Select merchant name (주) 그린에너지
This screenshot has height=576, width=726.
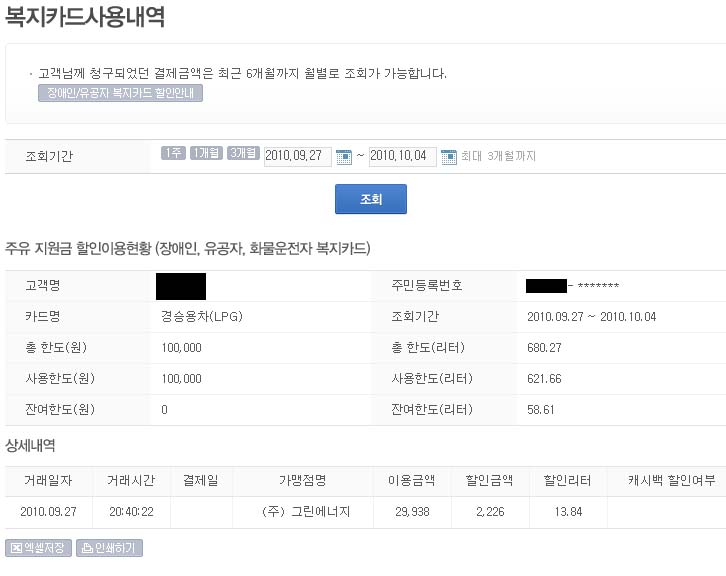tap(306, 512)
